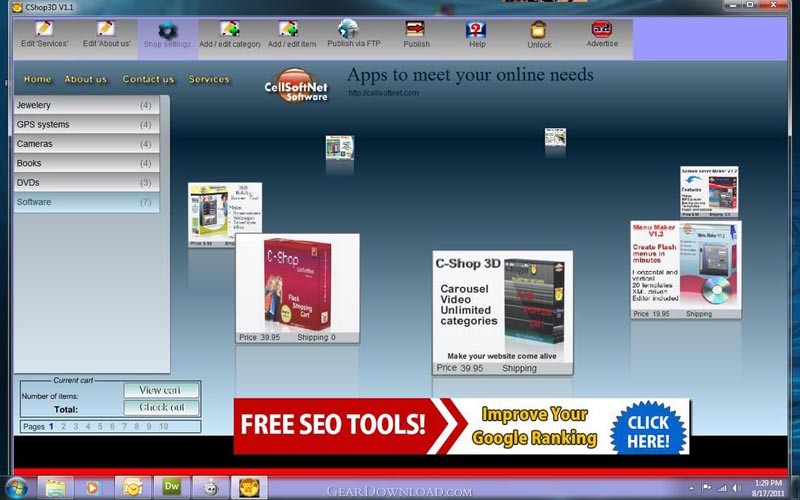Select the Books category
The width and height of the screenshot is (800, 500).
point(86,163)
